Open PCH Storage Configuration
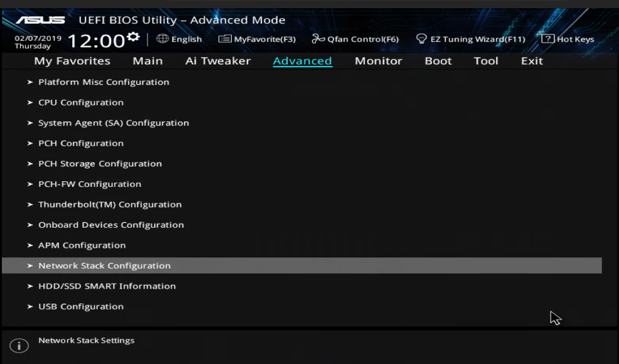Screen dimensions: 619x364 [100, 164]
